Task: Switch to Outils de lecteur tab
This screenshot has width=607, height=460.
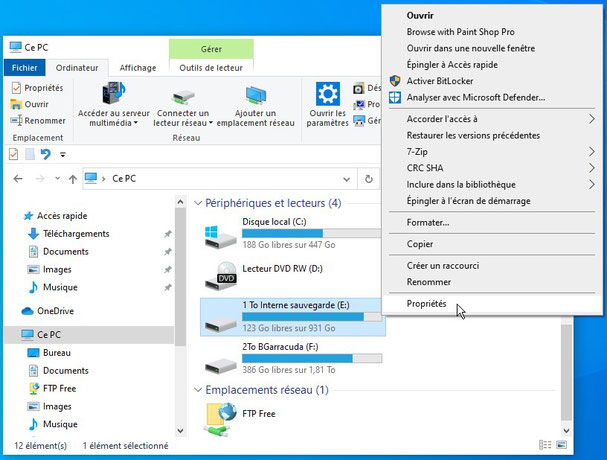Action: pyautogui.click(x=211, y=68)
